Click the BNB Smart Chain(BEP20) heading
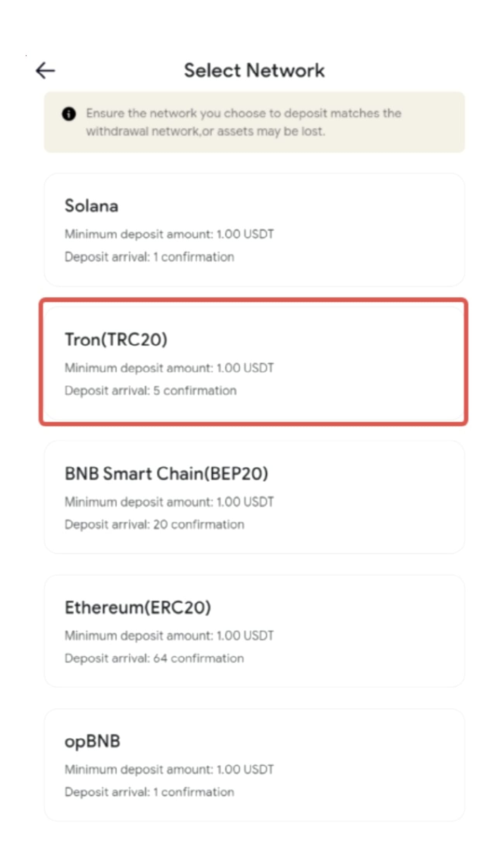The height and width of the screenshot is (853, 504). tap(167, 473)
